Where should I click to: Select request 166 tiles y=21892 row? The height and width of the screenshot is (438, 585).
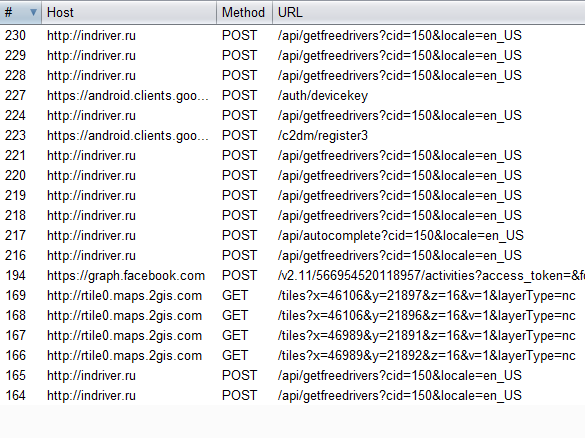pos(292,356)
